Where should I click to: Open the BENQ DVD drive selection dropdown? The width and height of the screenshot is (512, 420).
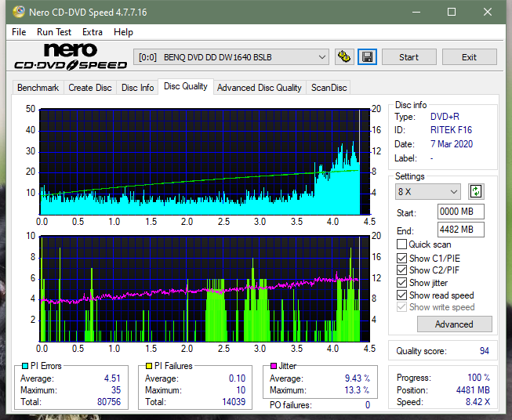231,57
